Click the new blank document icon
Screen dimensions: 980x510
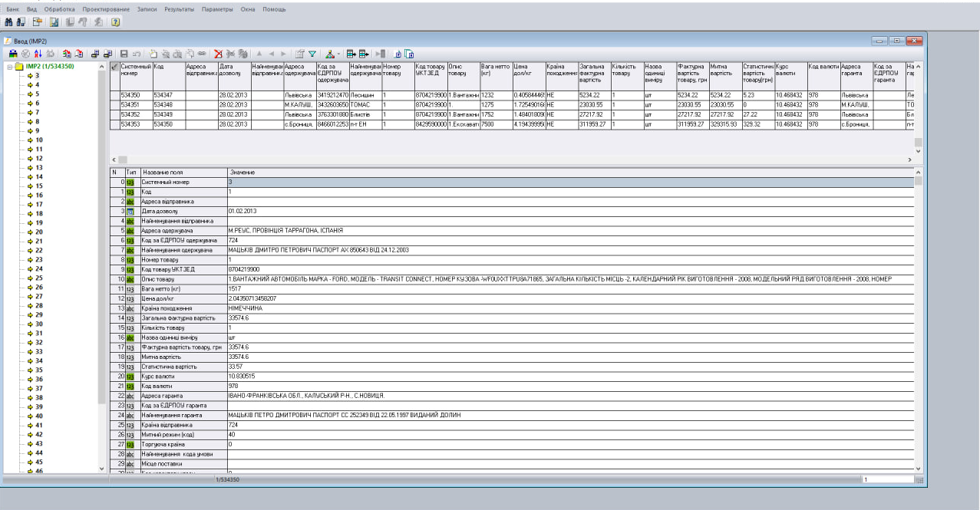click(153, 54)
